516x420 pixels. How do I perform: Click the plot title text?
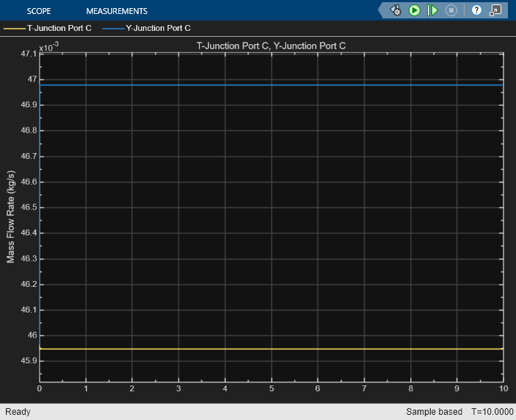point(270,46)
